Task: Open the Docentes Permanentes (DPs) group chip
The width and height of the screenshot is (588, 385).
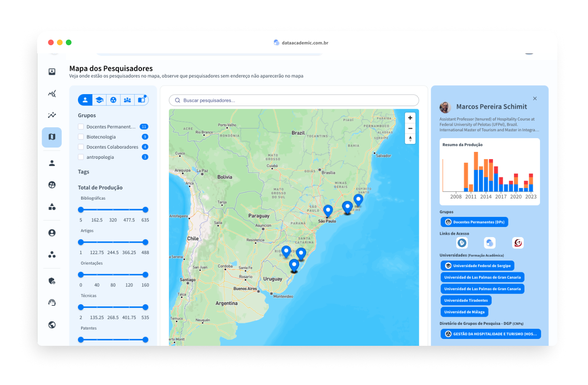Action: tap(475, 222)
